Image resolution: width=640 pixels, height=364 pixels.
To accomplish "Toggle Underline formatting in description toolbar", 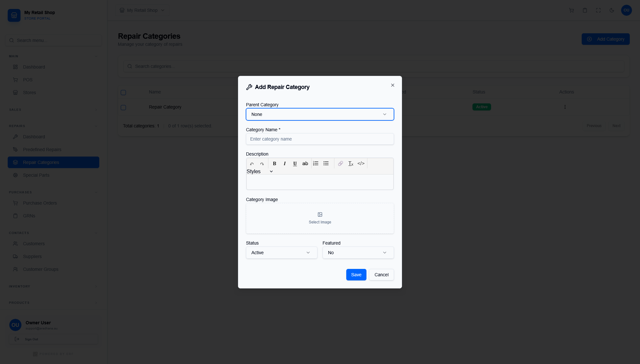I will [x=295, y=164].
